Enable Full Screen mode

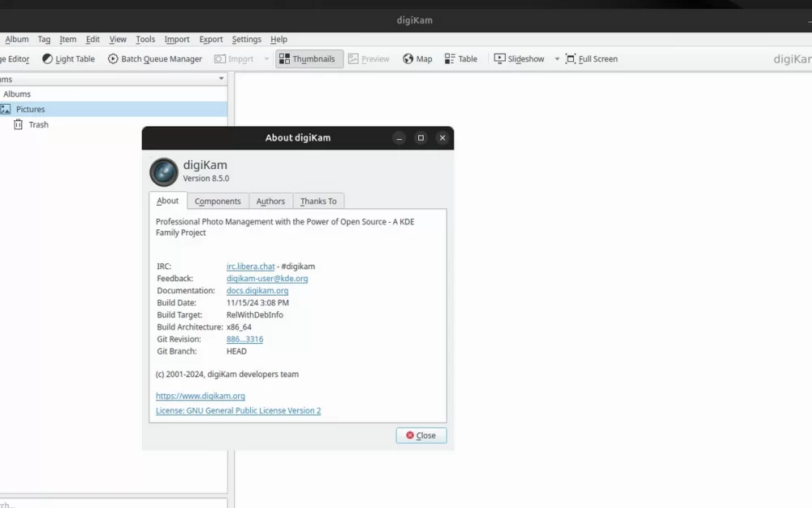[592, 58]
